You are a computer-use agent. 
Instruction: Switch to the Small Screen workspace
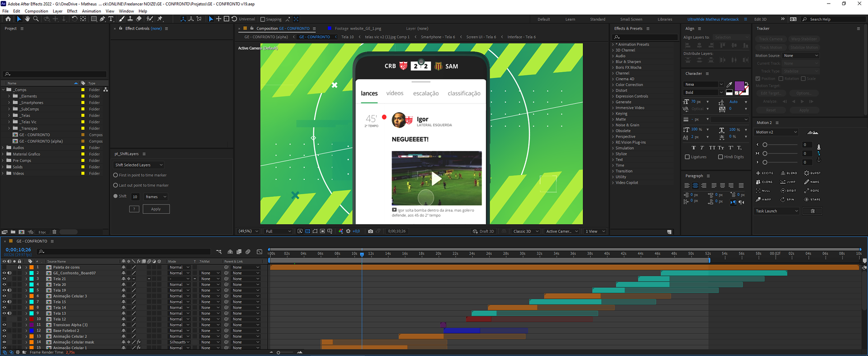(x=631, y=19)
